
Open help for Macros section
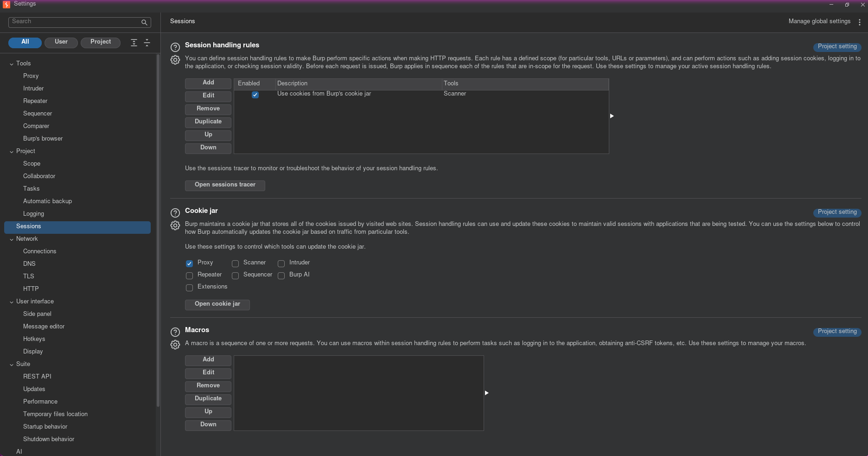(x=175, y=332)
